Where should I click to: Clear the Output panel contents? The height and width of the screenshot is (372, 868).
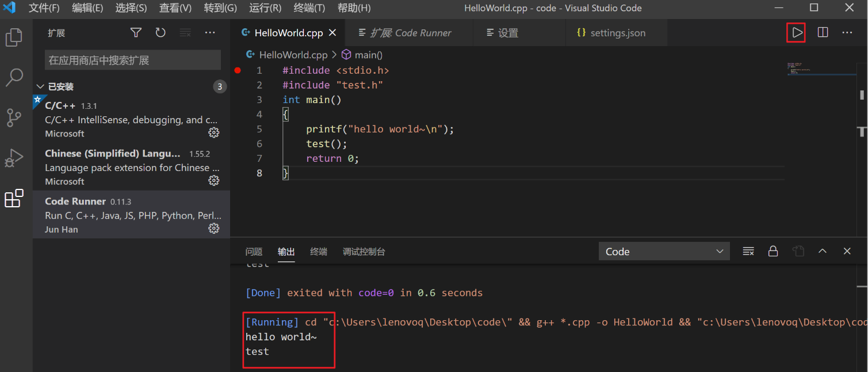(x=748, y=251)
